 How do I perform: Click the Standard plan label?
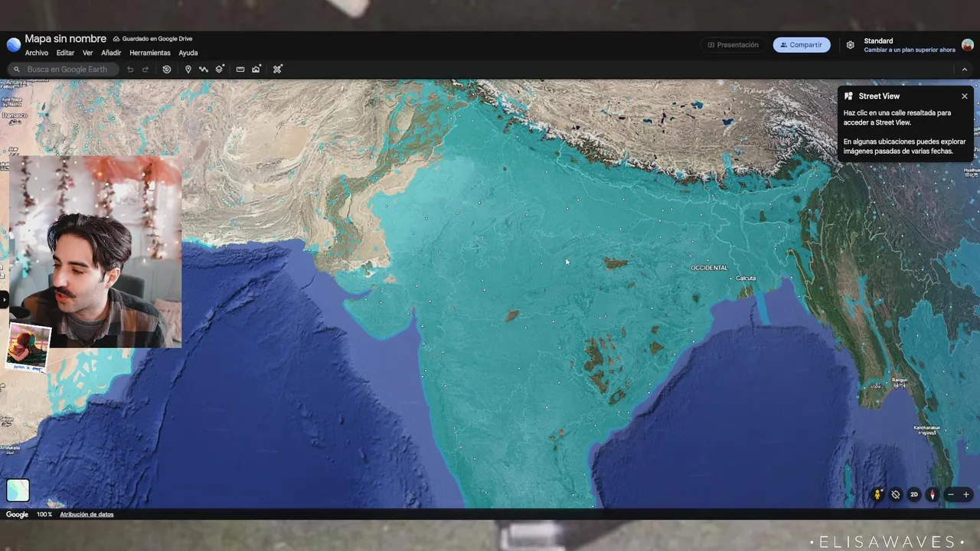coord(878,41)
